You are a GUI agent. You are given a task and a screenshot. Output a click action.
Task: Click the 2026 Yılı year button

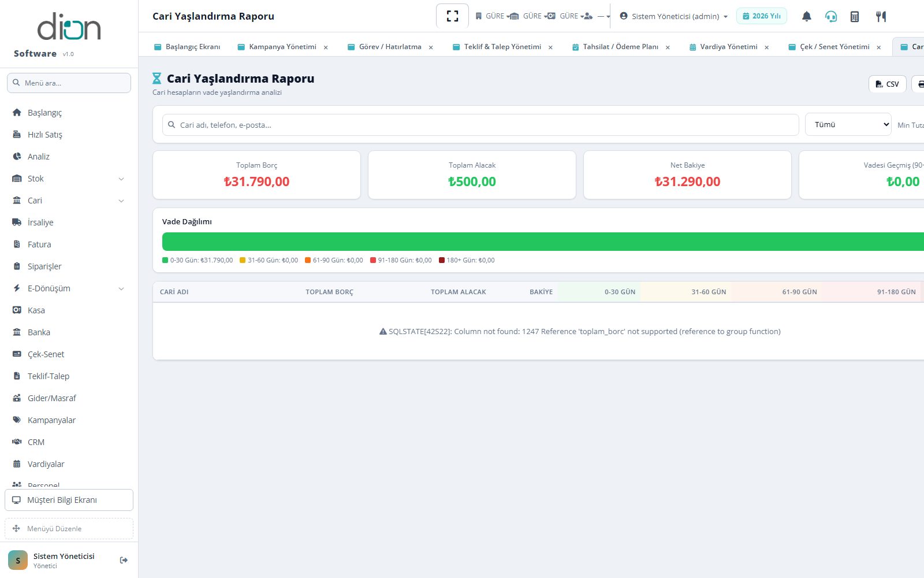coord(762,16)
